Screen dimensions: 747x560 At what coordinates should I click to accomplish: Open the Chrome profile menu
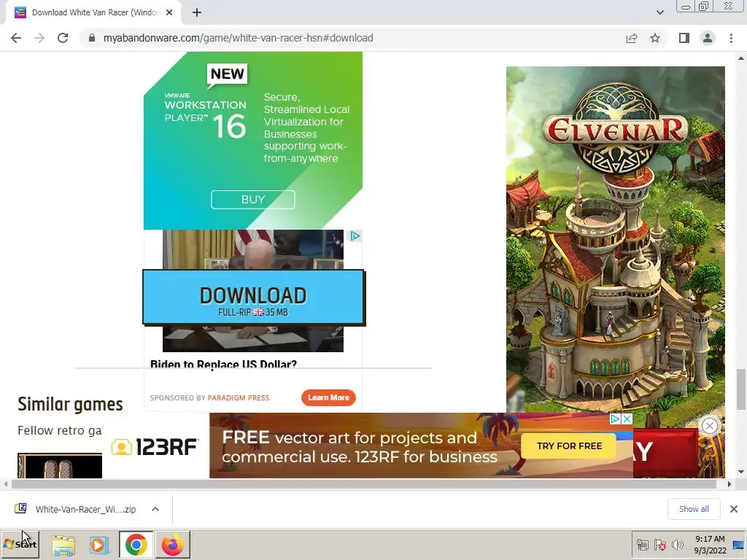(708, 38)
